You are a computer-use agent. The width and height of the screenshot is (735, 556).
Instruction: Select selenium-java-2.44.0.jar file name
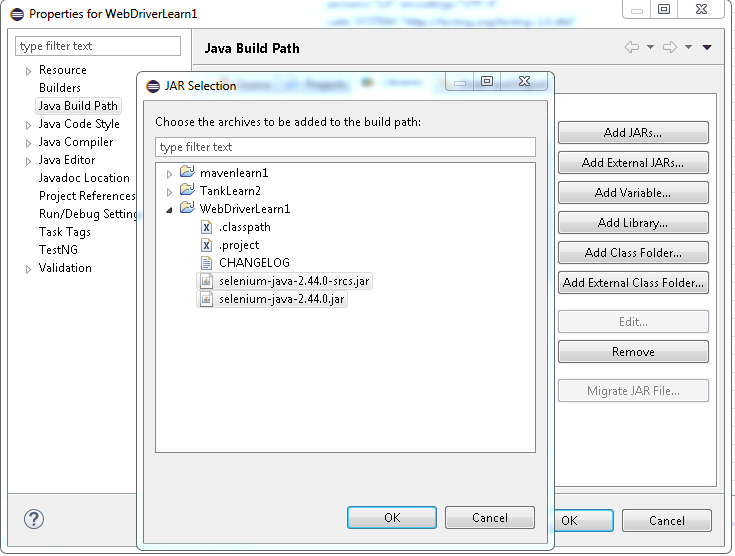click(x=281, y=299)
